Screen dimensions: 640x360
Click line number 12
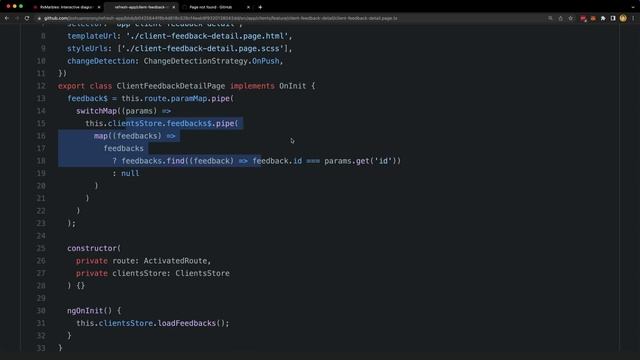click(x=41, y=86)
